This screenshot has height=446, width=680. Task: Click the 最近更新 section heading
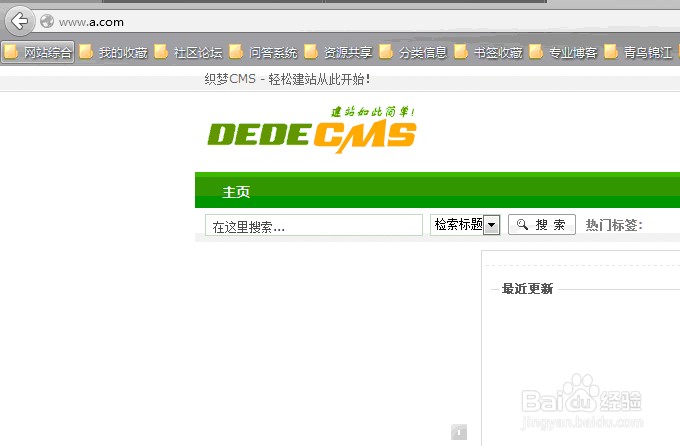527,289
